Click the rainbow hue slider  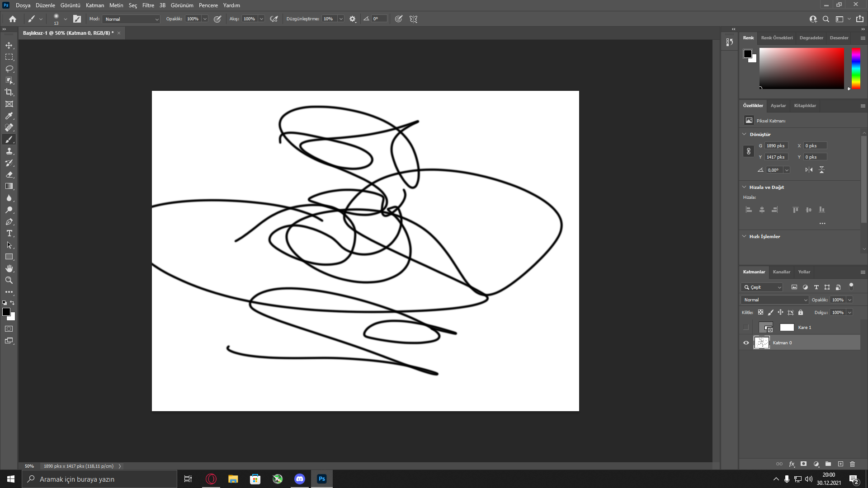(x=856, y=68)
